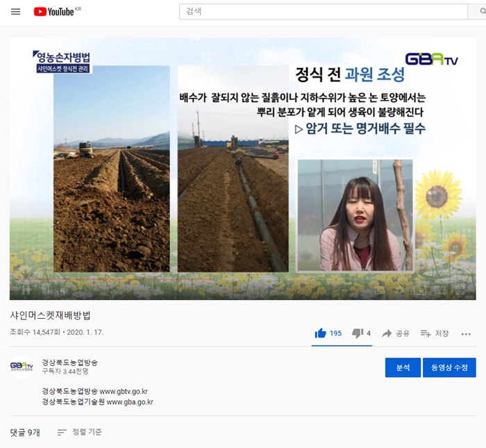Click the video frame of the woman speaking

(355, 215)
